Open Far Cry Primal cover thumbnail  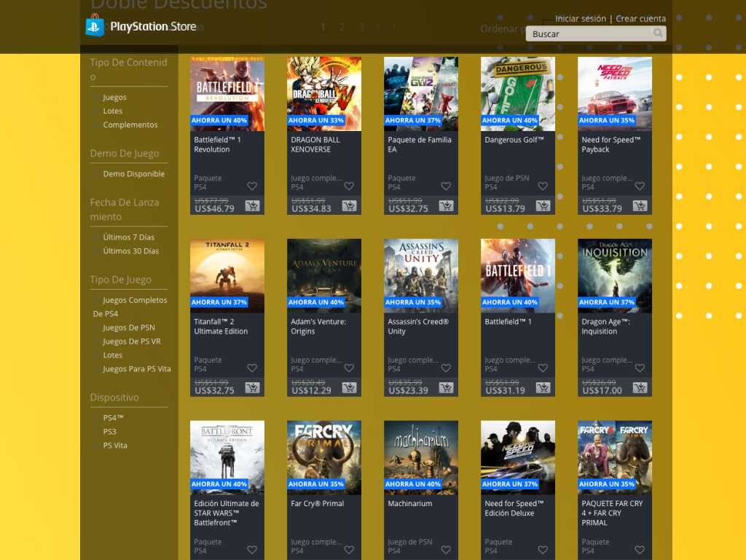click(324, 457)
